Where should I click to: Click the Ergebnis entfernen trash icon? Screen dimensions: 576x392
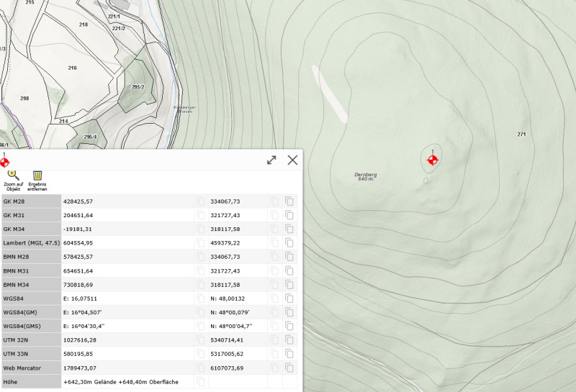coord(37,175)
